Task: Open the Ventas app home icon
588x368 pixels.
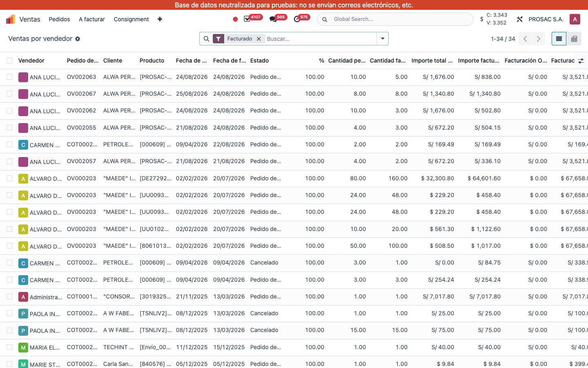Action: click(11, 19)
